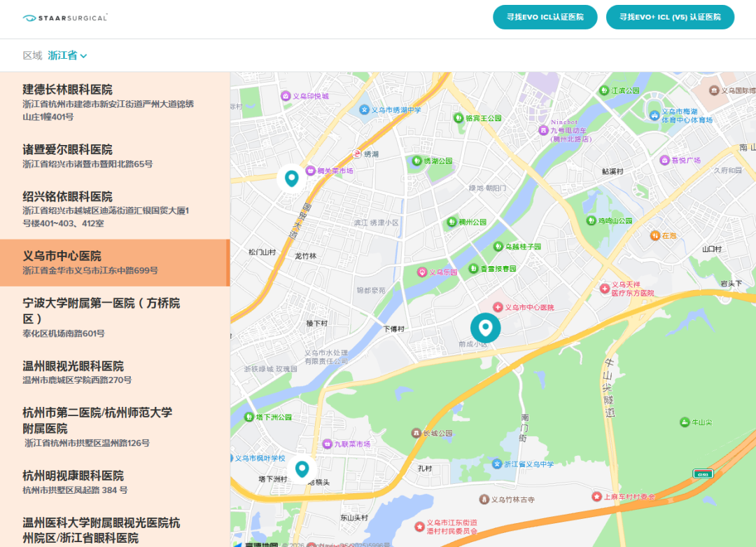Click the 义乌天祥医疗东方医院 hospital icon
The width and height of the screenshot is (756, 547).
point(605,289)
